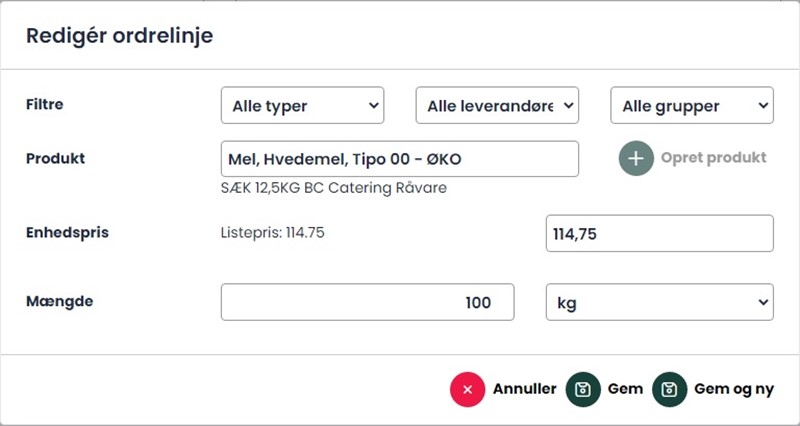Open the kg unit dropdown
Image resolution: width=800 pixels, height=426 pixels.
660,302
